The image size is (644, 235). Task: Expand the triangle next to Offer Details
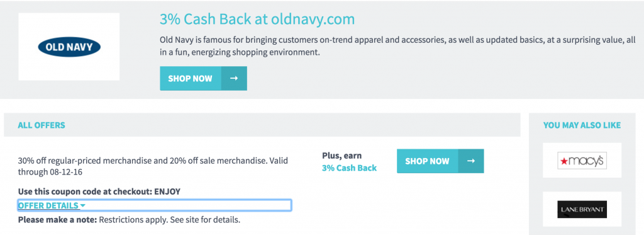click(x=83, y=205)
